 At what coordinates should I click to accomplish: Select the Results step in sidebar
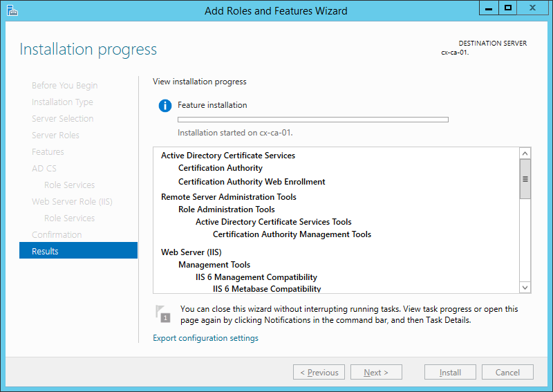point(78,251)
